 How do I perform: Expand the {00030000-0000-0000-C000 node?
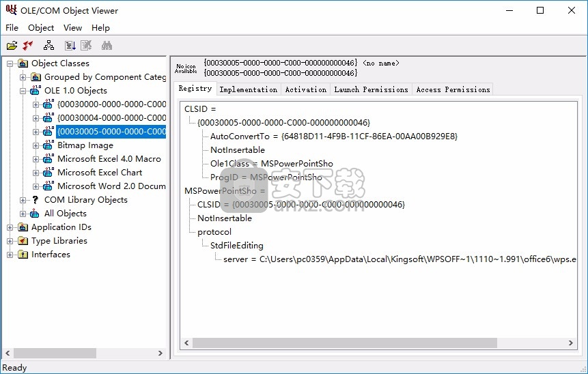coord(36,104)
